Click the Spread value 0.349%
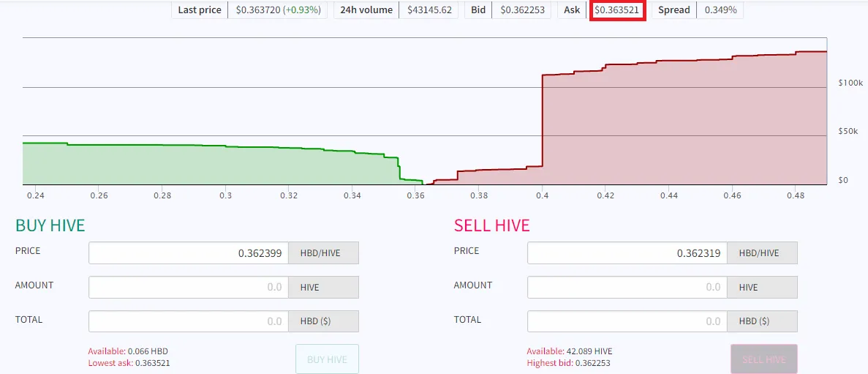Image resolution: width=868 pixels, height=374 pixels. [720, 10]
